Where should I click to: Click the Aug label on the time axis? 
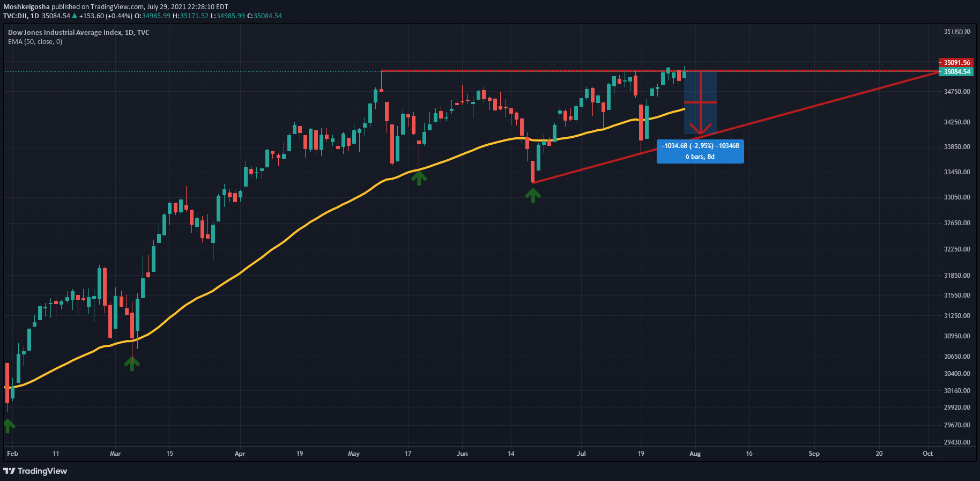695,454
